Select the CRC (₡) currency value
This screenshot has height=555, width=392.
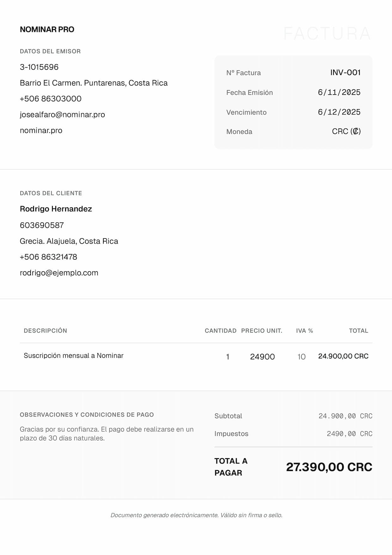[346, 131]
